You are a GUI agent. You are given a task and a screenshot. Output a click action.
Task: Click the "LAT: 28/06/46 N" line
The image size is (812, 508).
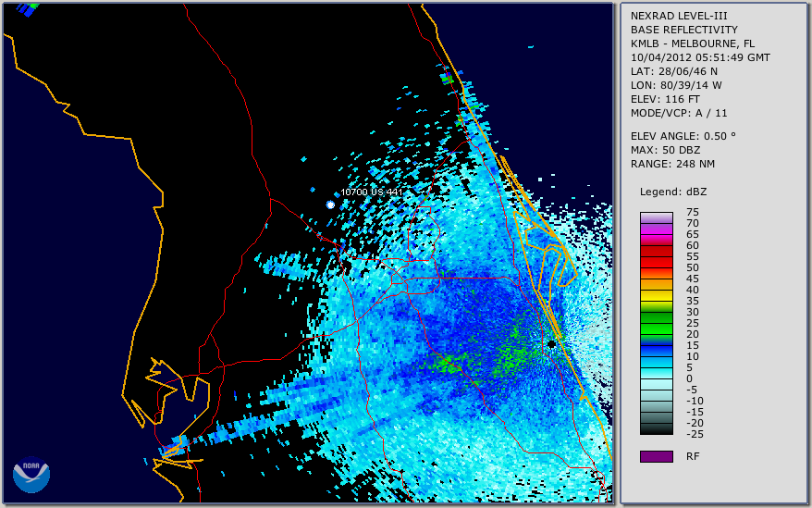coord(673,71)
